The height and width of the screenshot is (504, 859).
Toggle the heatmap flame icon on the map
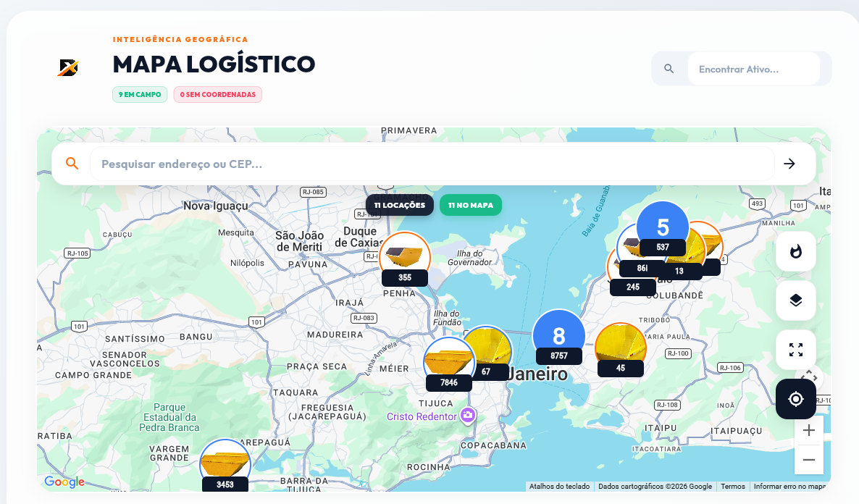795,251
